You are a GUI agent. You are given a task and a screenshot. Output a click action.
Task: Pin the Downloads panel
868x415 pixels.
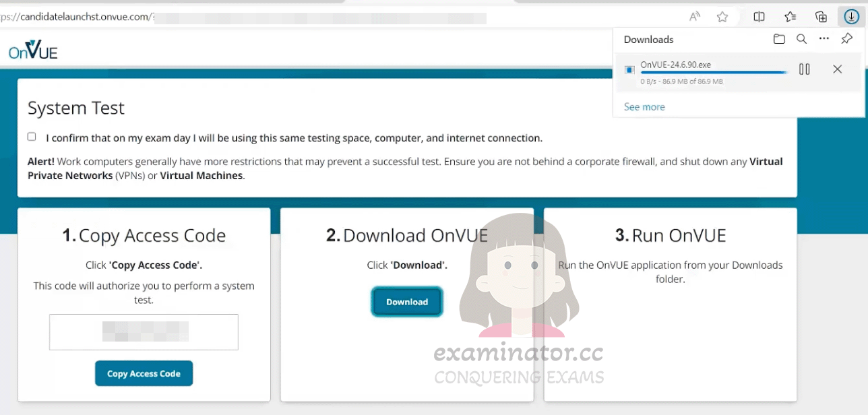847,39
